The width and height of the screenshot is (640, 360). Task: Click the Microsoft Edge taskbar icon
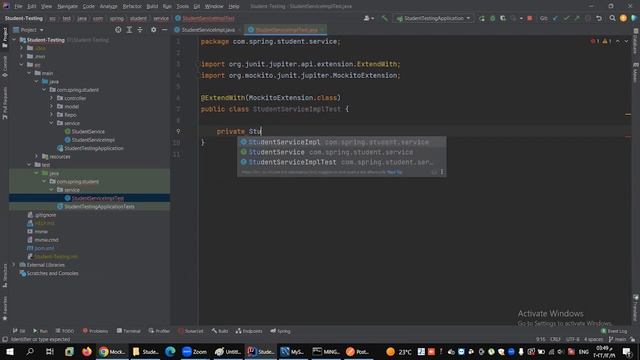(x=170, y=351)
